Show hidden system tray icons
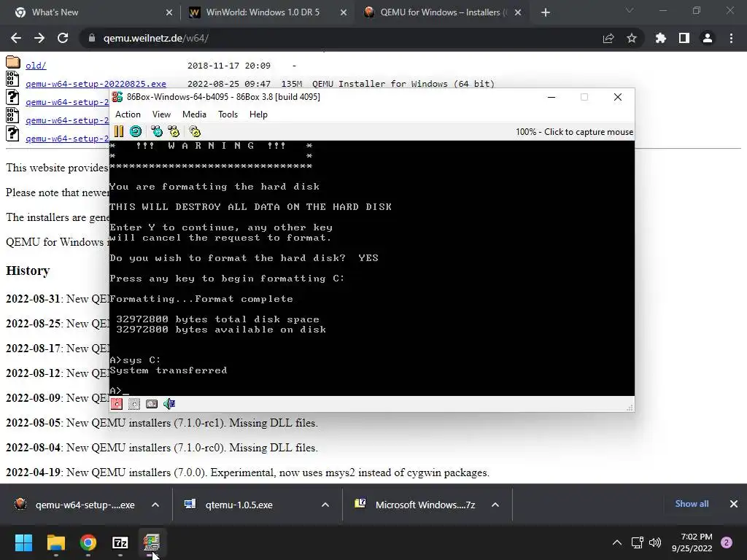Image resolution: width=747 pixels, height=560 pixels. pos(617,542)
